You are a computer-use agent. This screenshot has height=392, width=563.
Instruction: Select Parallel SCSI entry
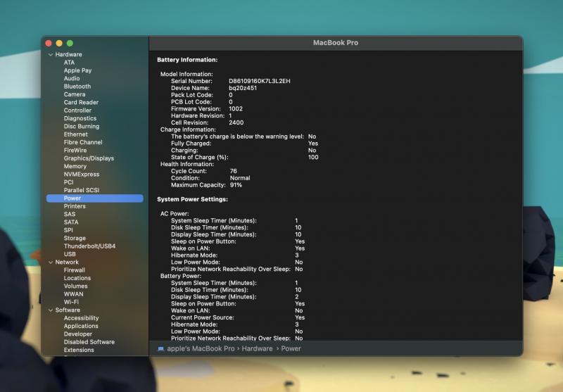[82, 190]
